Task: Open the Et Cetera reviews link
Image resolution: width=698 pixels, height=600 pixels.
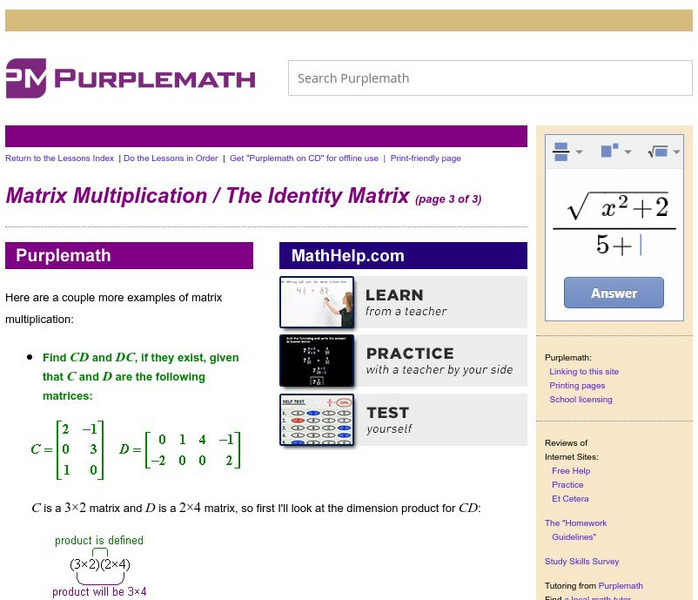Action: [570, 499]
